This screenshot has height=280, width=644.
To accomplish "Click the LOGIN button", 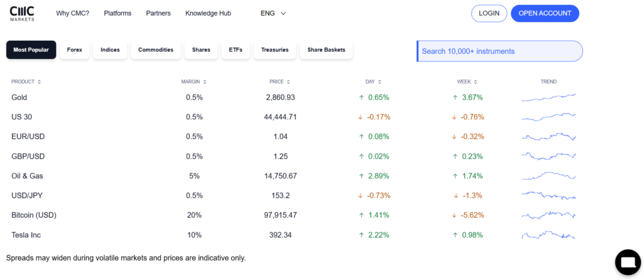I will coord(489,13).
